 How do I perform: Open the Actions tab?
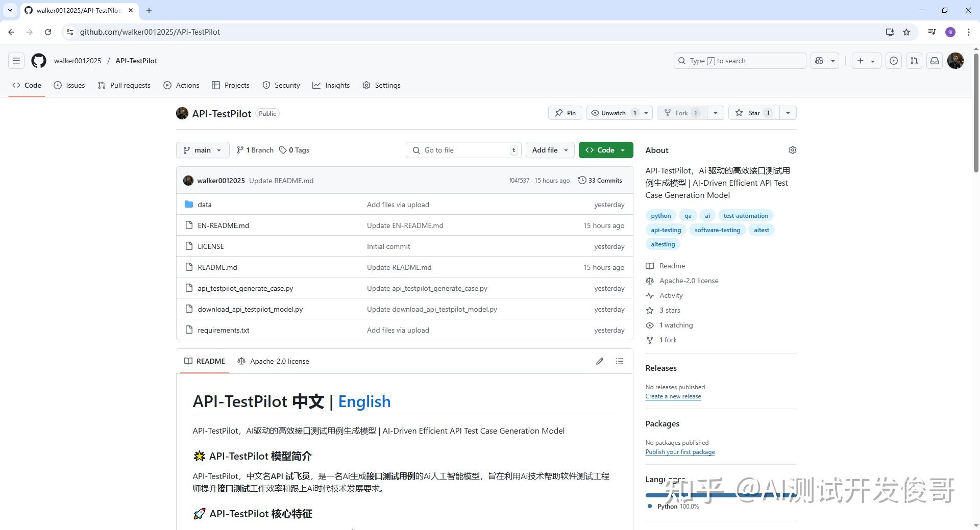pyautogui.click(x=181, y=85)
